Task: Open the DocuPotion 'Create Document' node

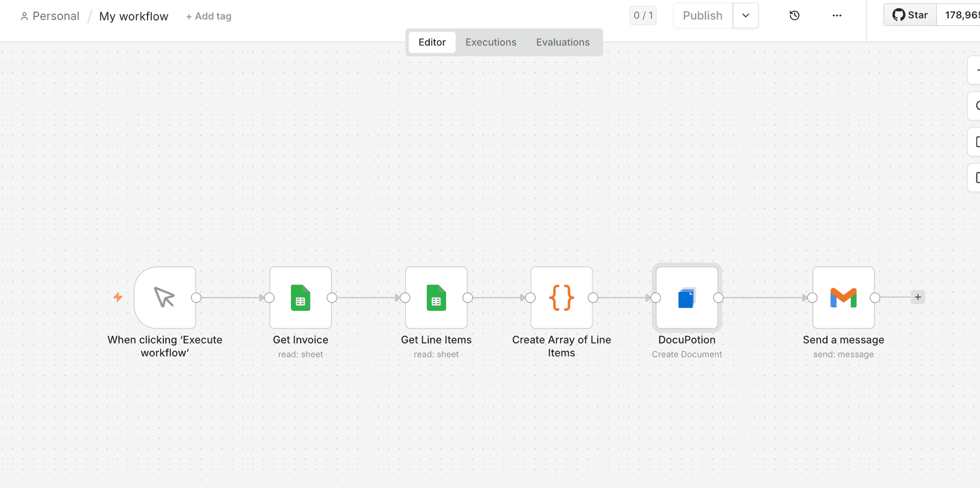Action: pyautogui.click(x=687, y=298)
